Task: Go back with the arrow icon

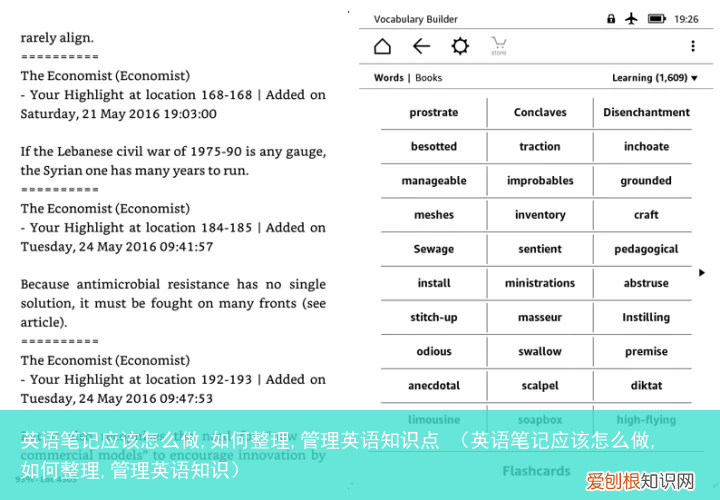Action: [421, 46]
